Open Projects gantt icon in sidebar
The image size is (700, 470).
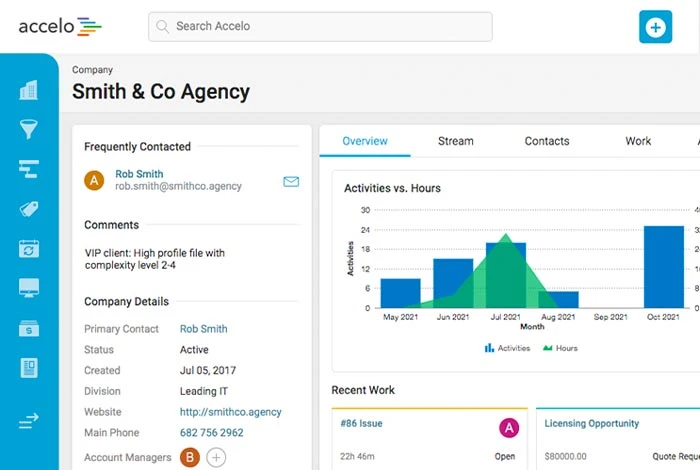pos(29,169)
